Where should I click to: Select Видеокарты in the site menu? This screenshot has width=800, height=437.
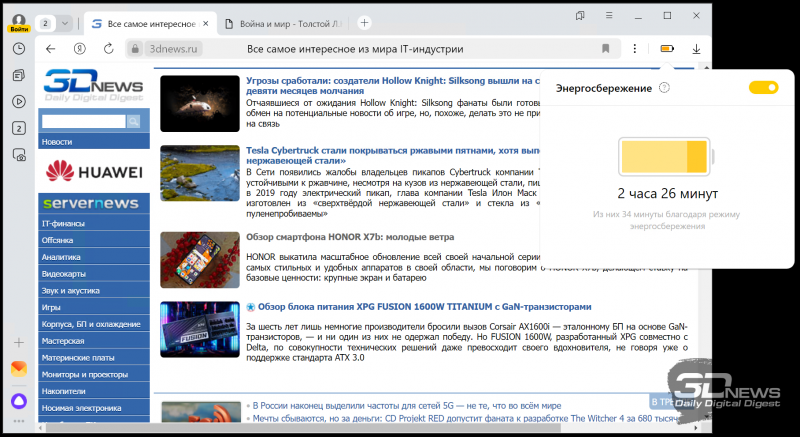(x=64, y=273)
